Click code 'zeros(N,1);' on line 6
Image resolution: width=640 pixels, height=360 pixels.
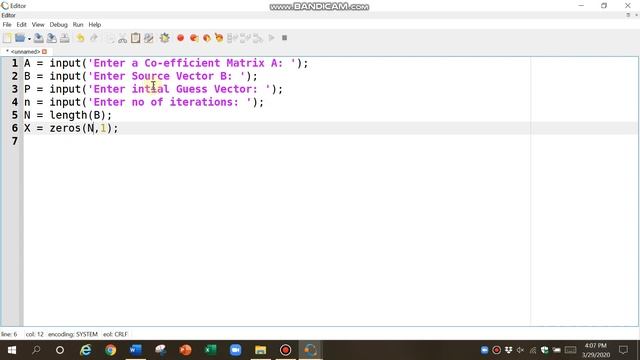(84, 128)
